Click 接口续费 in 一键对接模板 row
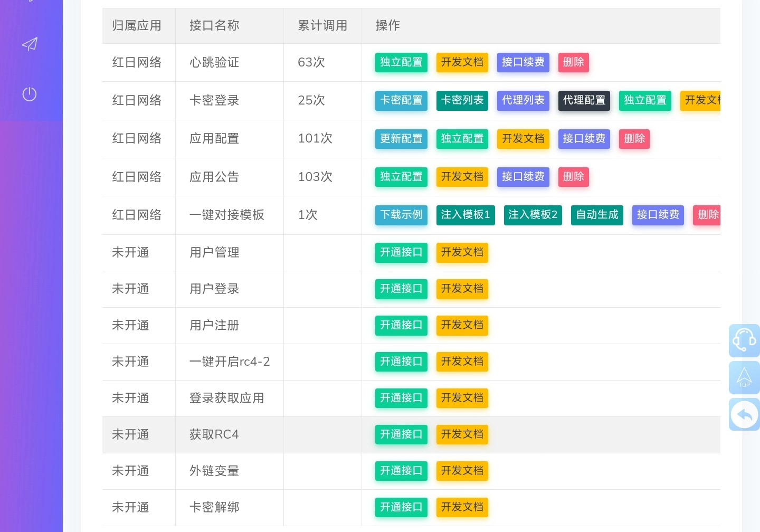The height and width of the screenshot is (532, 760). [658, 215]
